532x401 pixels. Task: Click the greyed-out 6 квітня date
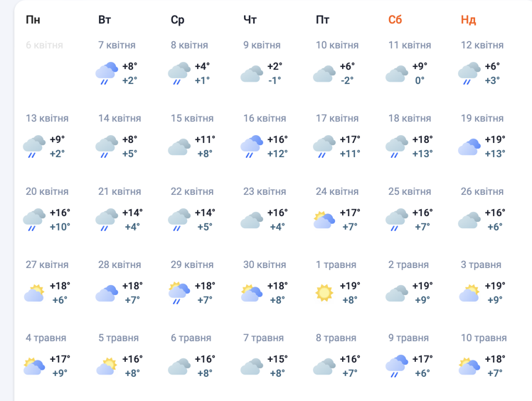pyautogui.click(x=44, y=45)
